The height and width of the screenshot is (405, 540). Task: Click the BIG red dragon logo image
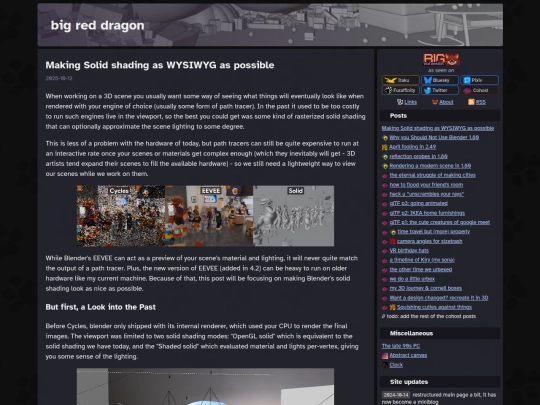point(441,59)
